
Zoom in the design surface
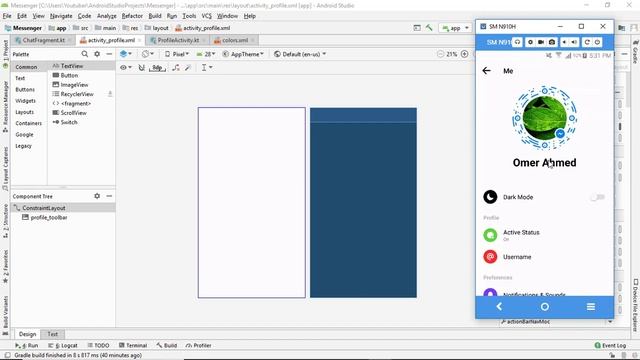click(x=464, y=54)
